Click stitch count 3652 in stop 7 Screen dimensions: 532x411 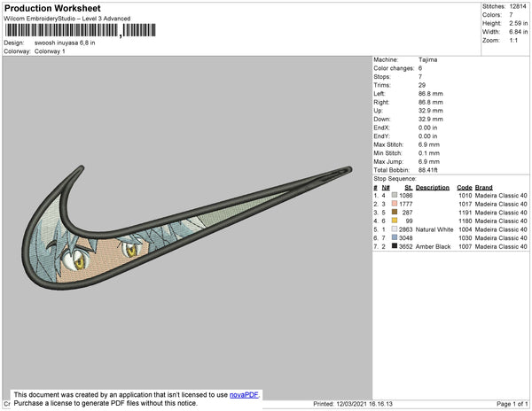(406, 246)
